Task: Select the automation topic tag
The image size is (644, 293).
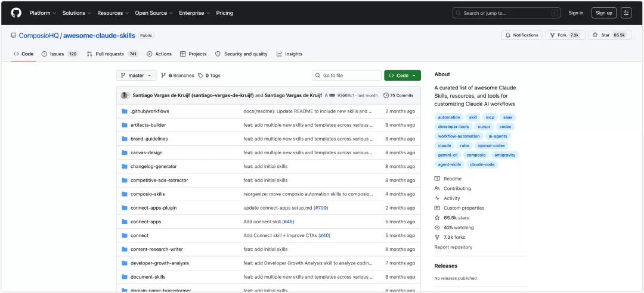Action: (x=449, y=117)
